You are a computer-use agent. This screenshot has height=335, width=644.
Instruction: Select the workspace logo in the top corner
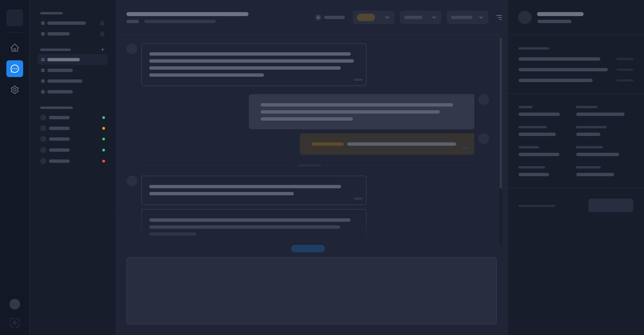coord(15,18)
